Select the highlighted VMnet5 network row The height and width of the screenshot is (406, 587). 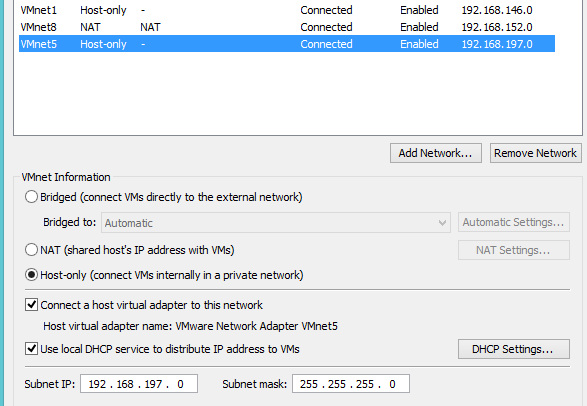(x=287, y=44)
